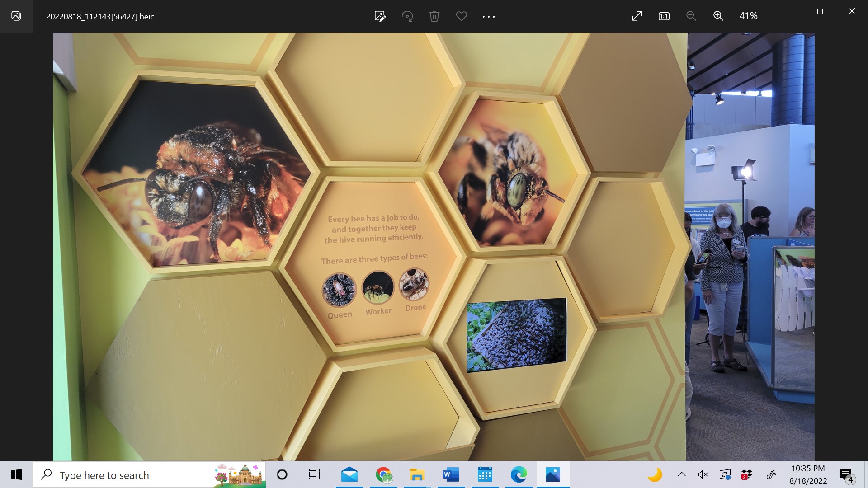Open Microsoft Word from the taskbar
The image size is (868, 488).
pyautogui.click(x=451, y=474)
